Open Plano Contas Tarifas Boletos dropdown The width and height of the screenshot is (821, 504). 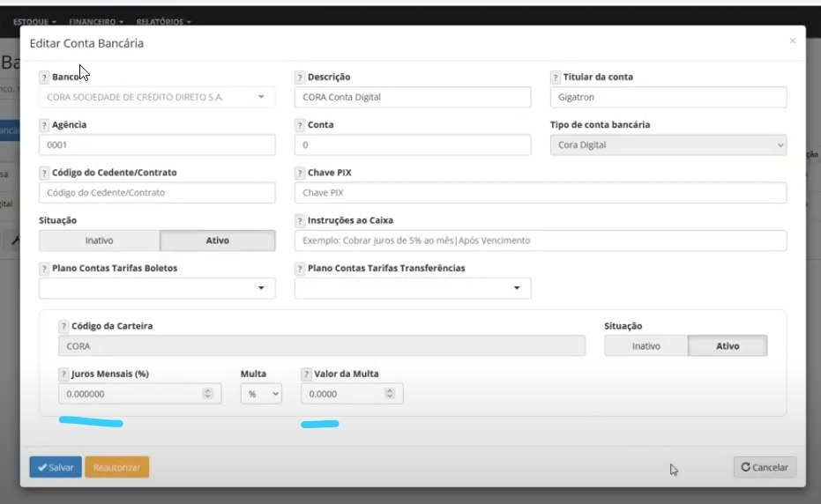[x=157, y=288]
